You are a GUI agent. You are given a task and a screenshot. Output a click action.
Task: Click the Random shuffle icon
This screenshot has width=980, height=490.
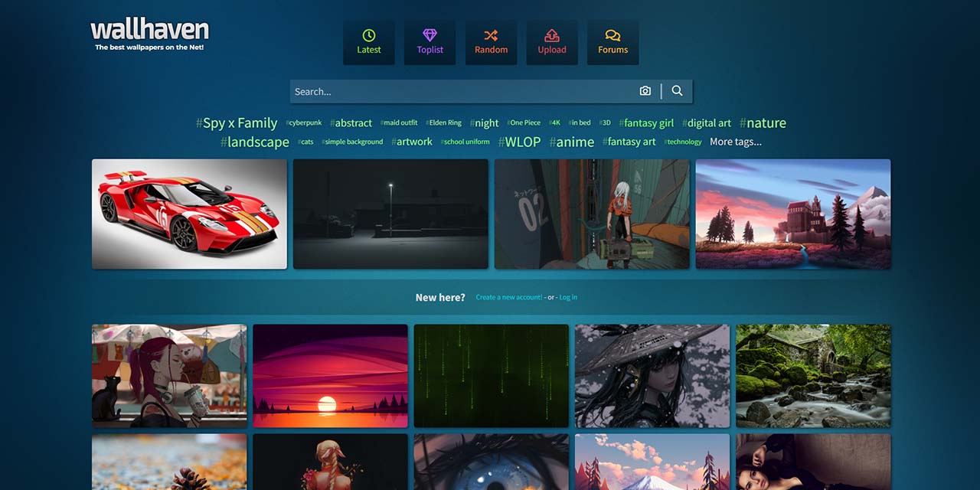click(491, 36)
